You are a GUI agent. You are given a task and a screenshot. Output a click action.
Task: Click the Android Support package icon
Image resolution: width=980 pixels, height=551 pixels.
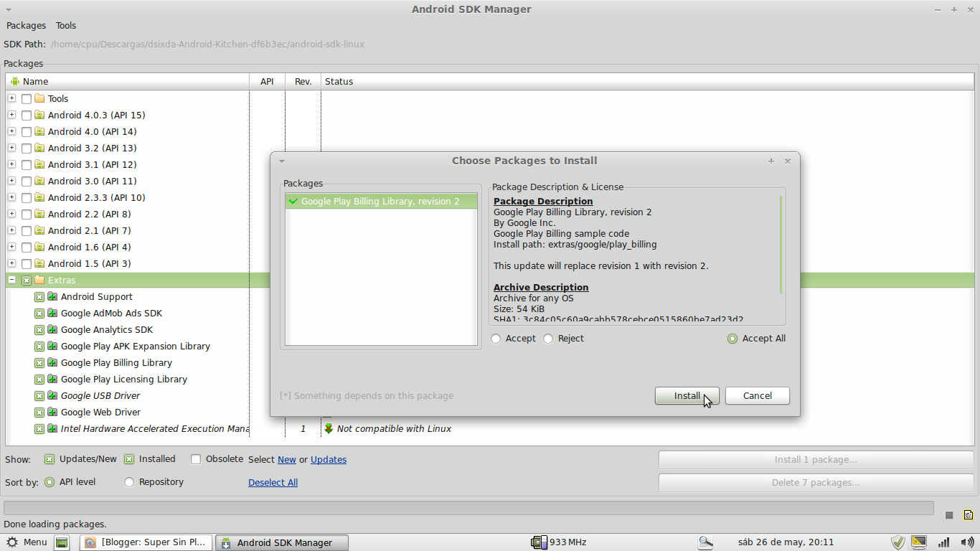click(52, 296)
